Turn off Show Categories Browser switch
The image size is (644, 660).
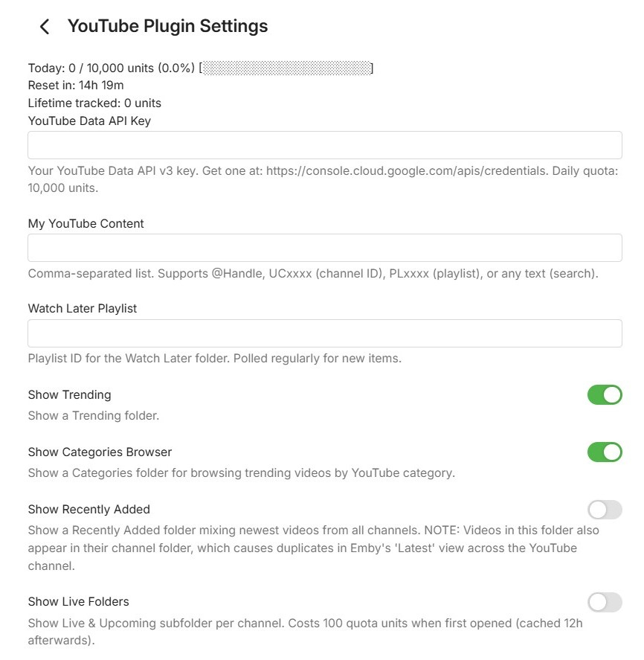pos(604,452)
